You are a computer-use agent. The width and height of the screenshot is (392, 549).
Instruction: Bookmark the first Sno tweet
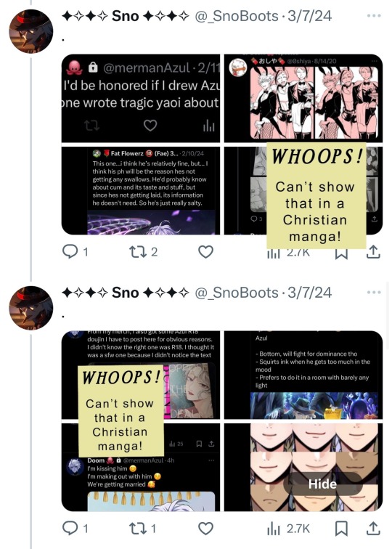[x=341, y=252]
